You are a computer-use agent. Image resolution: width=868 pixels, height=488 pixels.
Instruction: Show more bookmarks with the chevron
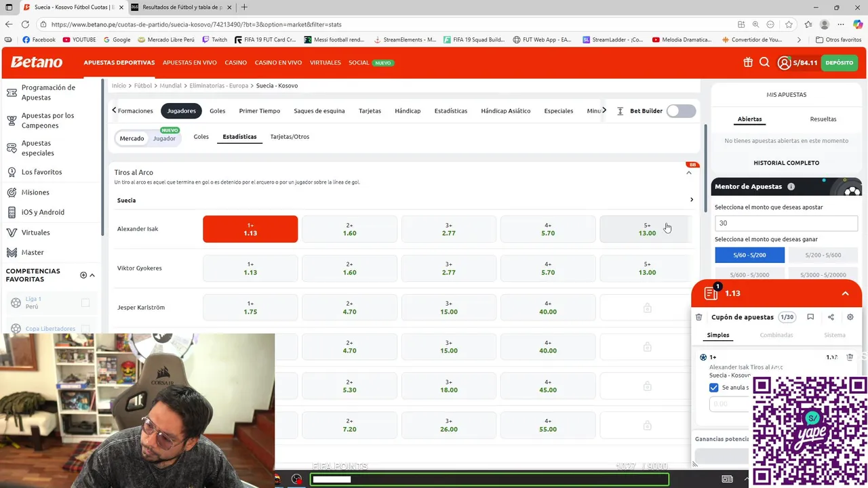[799, 40]
